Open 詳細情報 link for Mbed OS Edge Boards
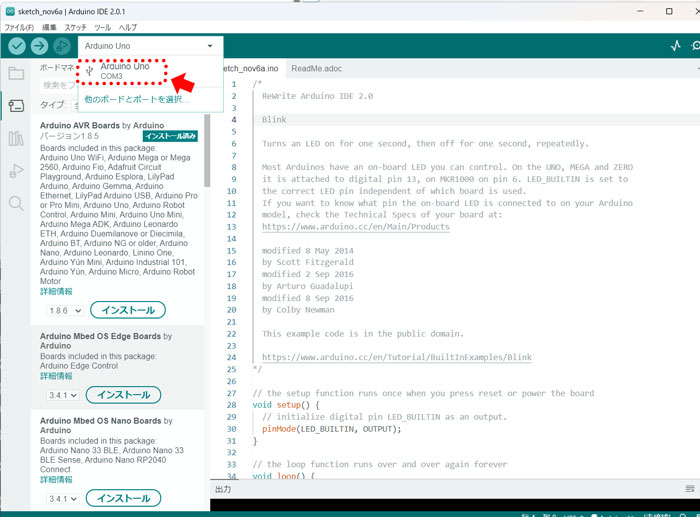 click(x=56, y=376)
